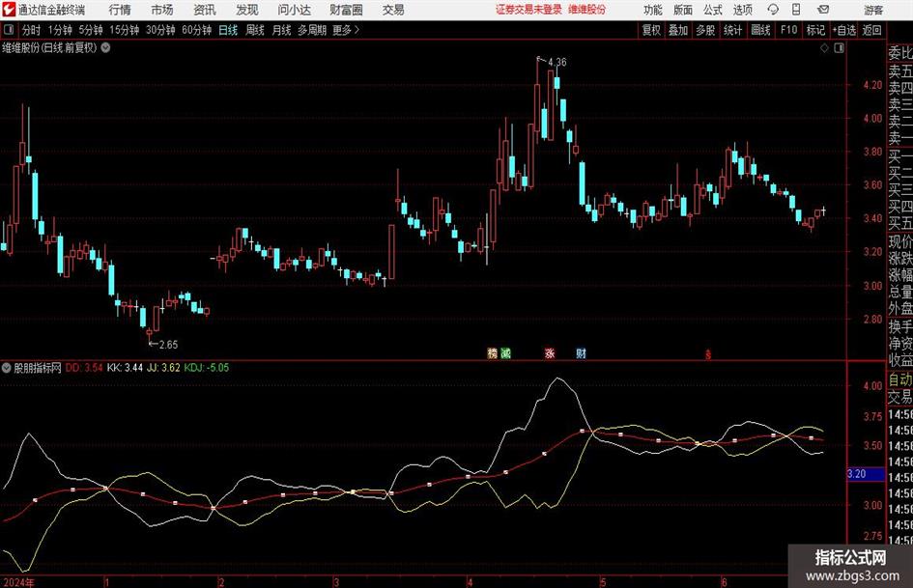Click the 多股 multi-stock button
This screenshot has width=913, height=588.
click(x=705, y=30)
